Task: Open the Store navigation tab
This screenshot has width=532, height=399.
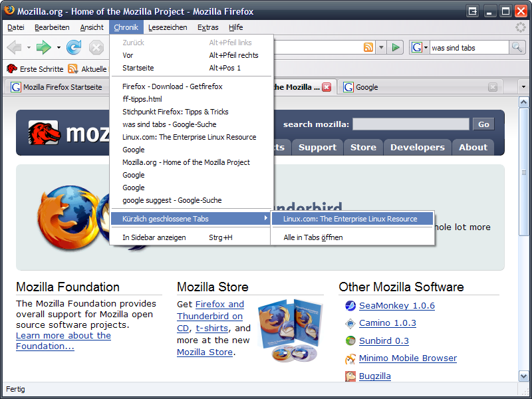Action: click(x=363, y=147)
